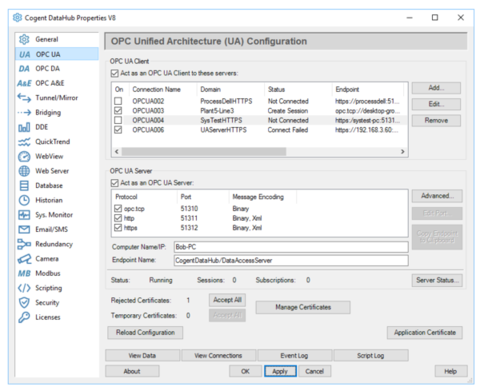Open the Redundancy icon
The height and width of the screenshot is (391, 480).
tap(24, 244)
